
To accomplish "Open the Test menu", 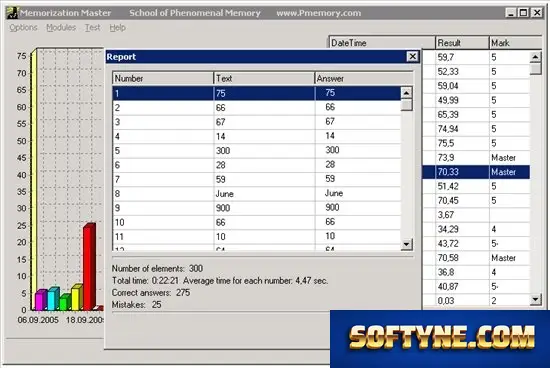I will tap(93, 27).
